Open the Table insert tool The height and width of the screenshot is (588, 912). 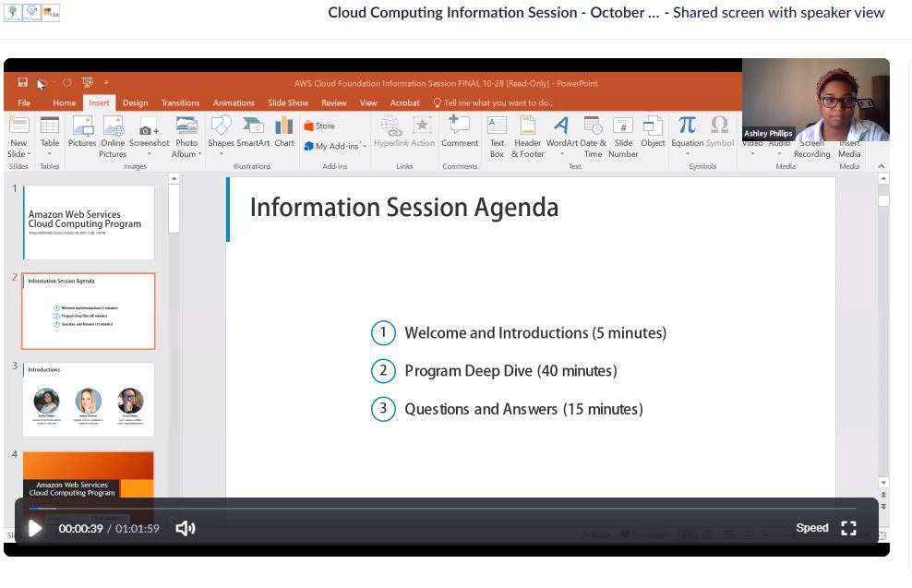coord(50,136)
